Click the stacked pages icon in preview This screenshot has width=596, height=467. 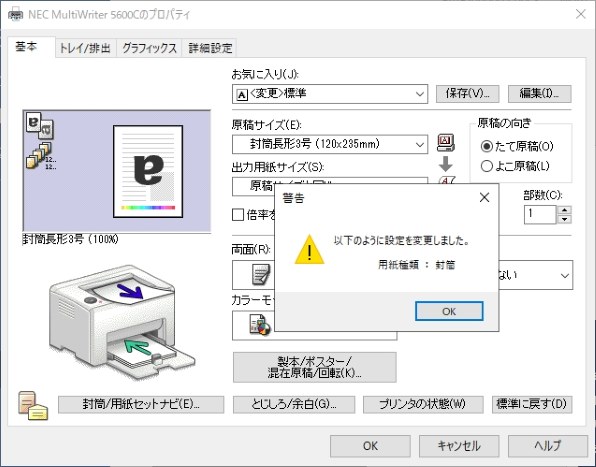pos(40,156)
